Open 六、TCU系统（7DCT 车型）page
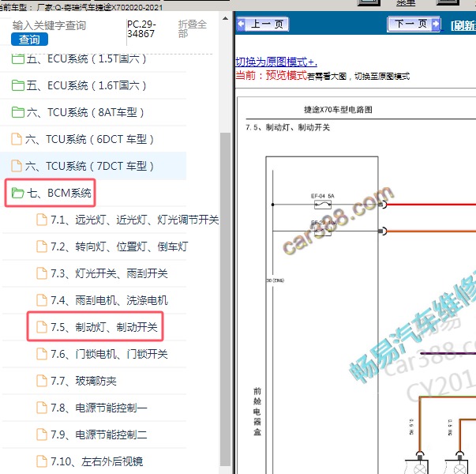This screenshot has width=476, height=474. coord(89,166)
